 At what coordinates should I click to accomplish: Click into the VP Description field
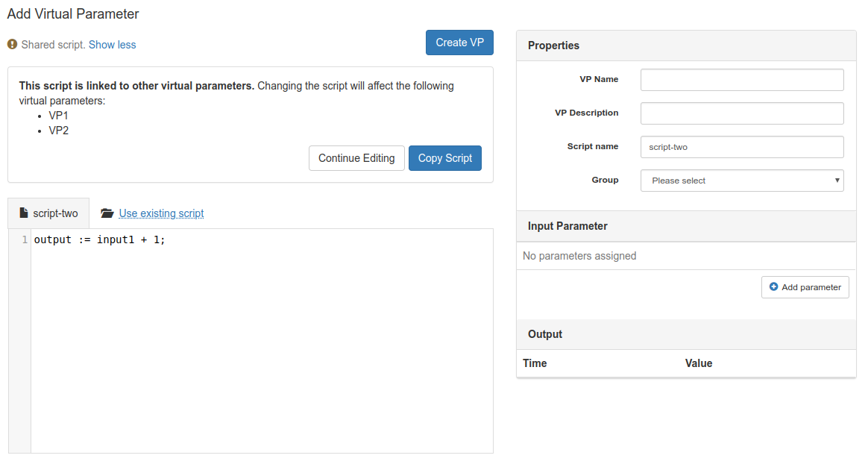click(741, 113)
